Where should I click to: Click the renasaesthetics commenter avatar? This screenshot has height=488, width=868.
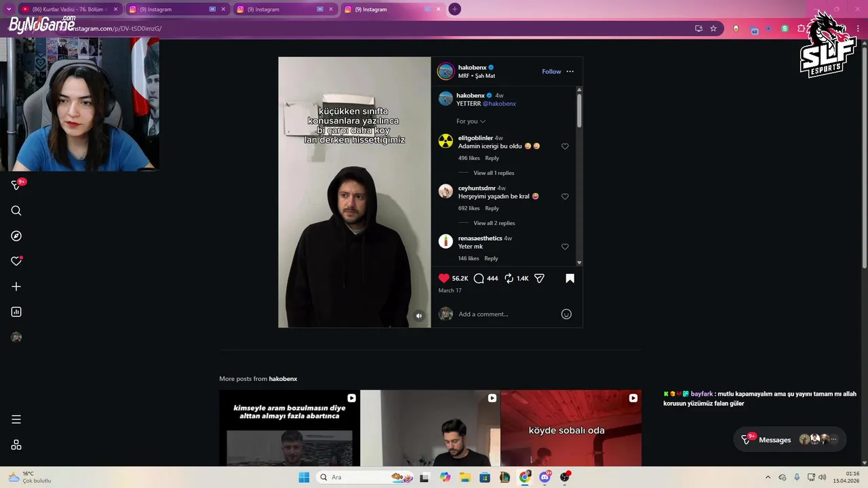446,241
